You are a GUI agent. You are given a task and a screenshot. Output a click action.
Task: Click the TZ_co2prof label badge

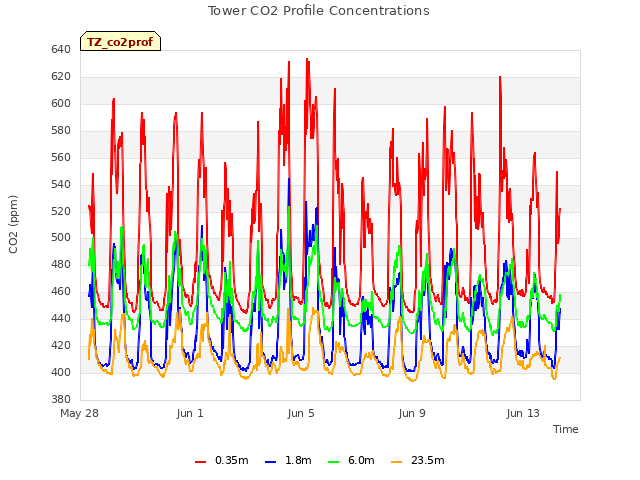120,42
